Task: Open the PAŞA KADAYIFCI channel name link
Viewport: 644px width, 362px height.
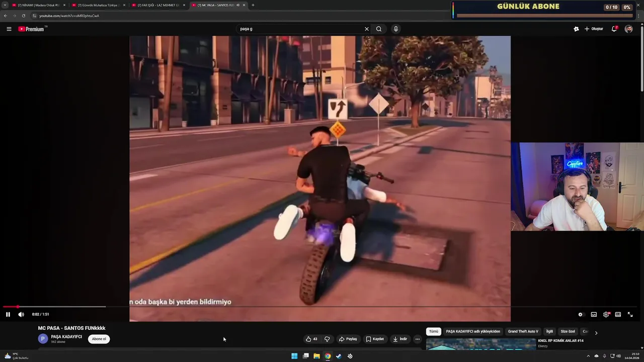Action: [x=66, y=337]
